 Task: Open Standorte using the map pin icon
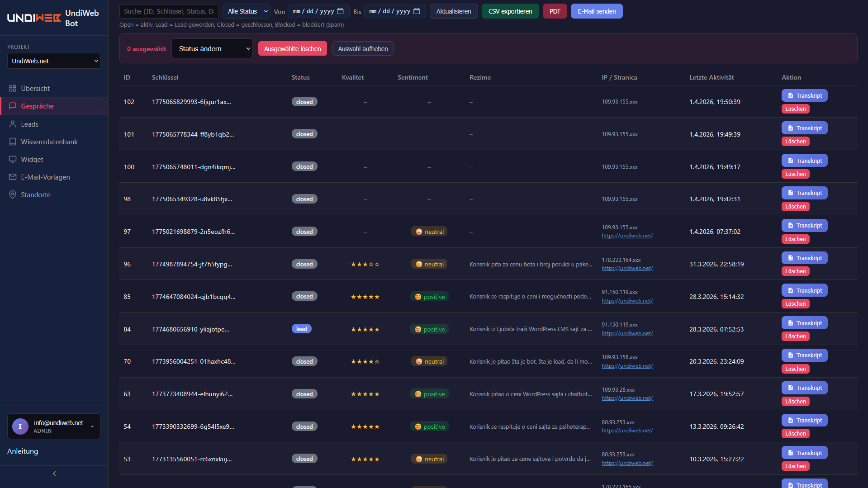(12, 194)
